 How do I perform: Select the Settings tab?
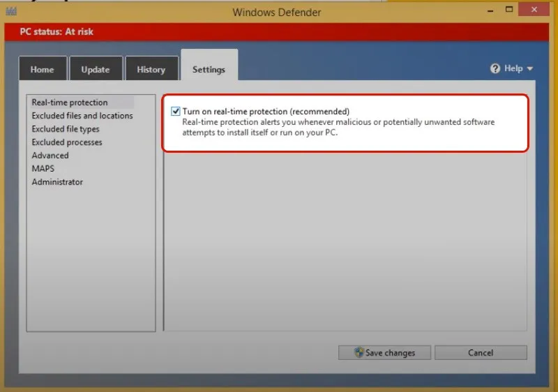209,70
